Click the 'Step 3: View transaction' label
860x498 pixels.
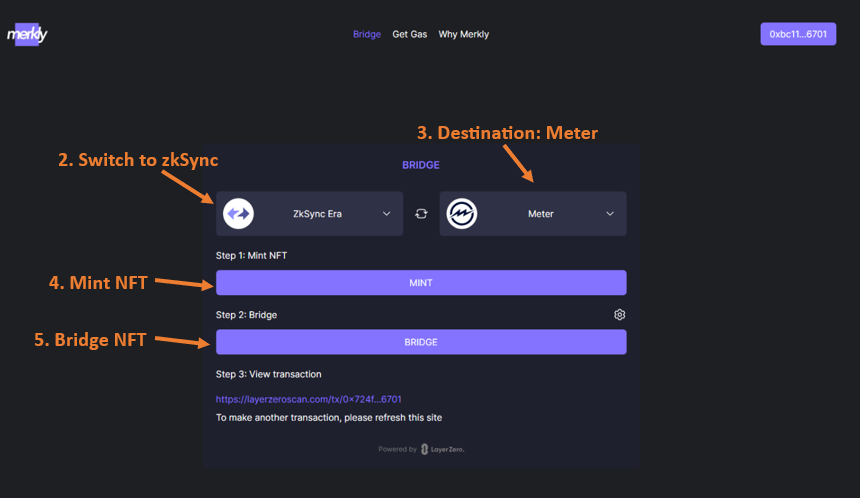coord(268,374)
